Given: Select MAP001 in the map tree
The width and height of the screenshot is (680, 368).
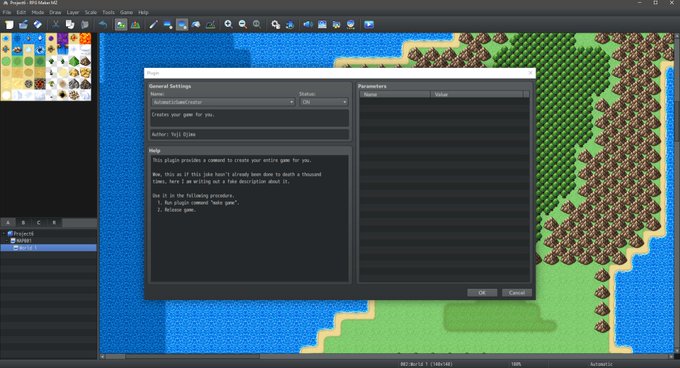Looking at the screenshot, I should (24, 241).
